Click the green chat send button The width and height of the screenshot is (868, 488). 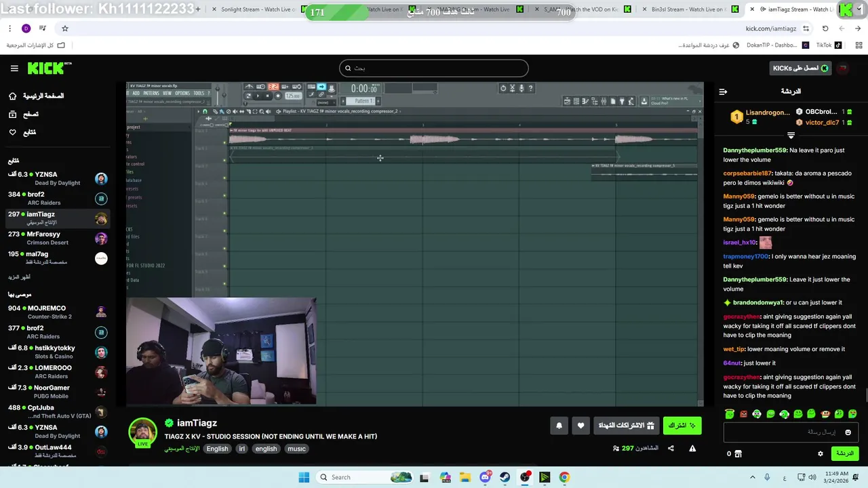(845, 453)
